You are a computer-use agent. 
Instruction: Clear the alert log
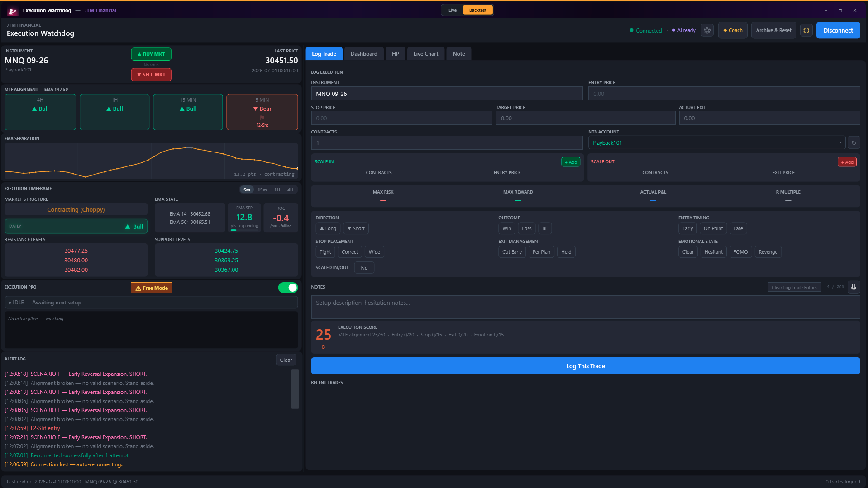[x=286, y=360]
